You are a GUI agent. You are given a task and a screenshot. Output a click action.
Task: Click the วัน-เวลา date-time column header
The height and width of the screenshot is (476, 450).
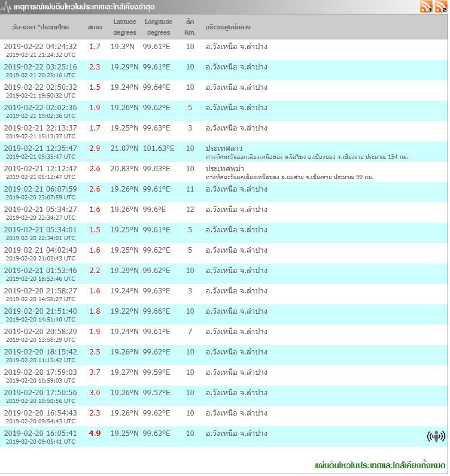click(x=40, y=28)
